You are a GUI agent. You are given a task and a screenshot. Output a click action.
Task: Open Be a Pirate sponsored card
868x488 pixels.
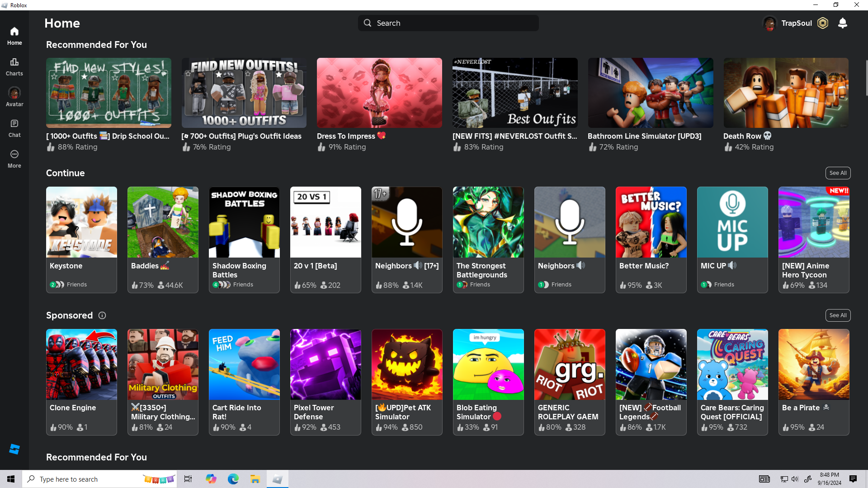[814, 382]
